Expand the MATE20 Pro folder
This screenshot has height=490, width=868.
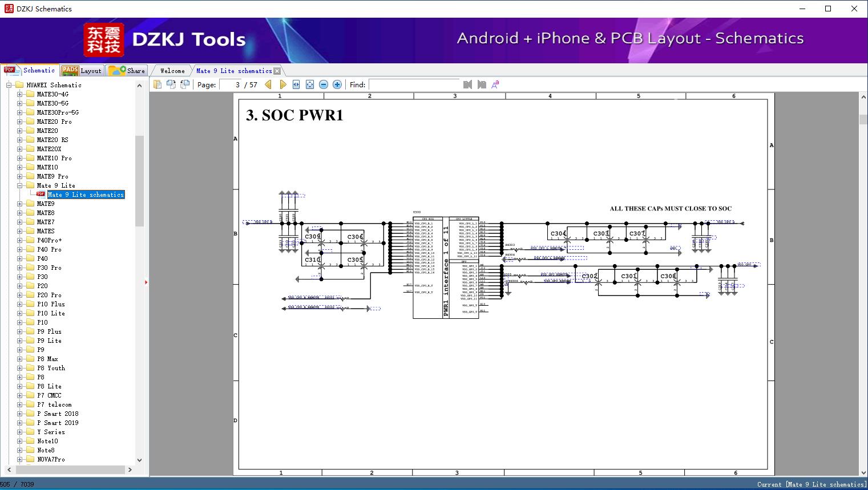pos(19,122)
